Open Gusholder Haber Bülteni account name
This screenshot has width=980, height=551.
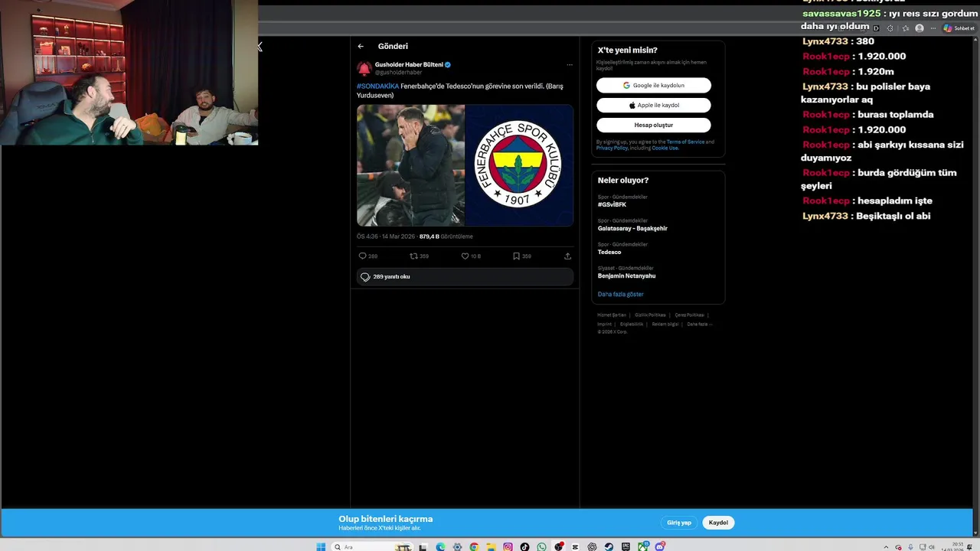pyautogui.click(x=409, y=65)
